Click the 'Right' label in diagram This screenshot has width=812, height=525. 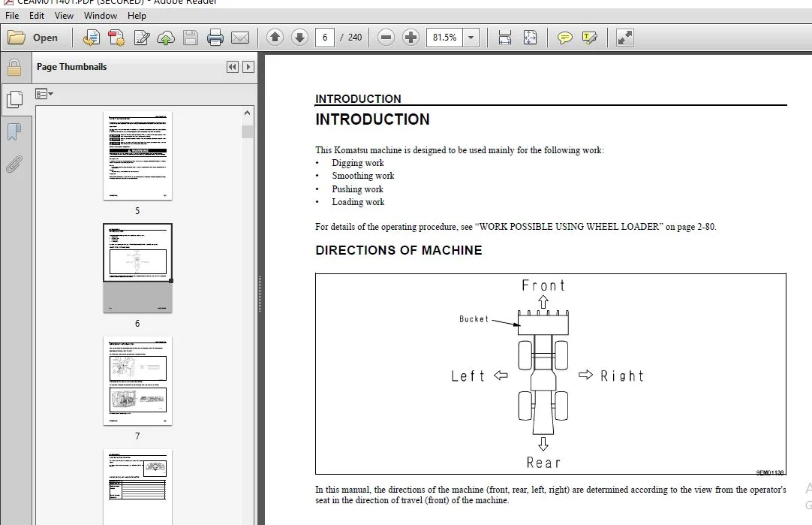click(622, 376)
